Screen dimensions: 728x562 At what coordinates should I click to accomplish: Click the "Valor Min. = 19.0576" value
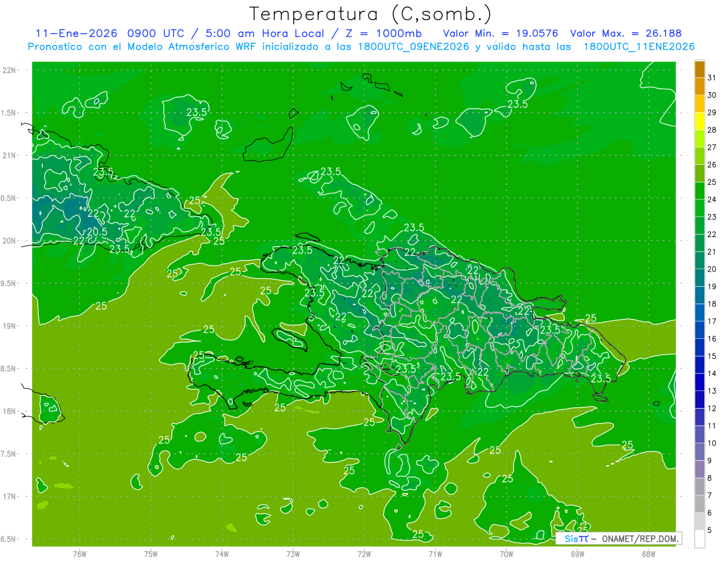[x=500, y=33]
